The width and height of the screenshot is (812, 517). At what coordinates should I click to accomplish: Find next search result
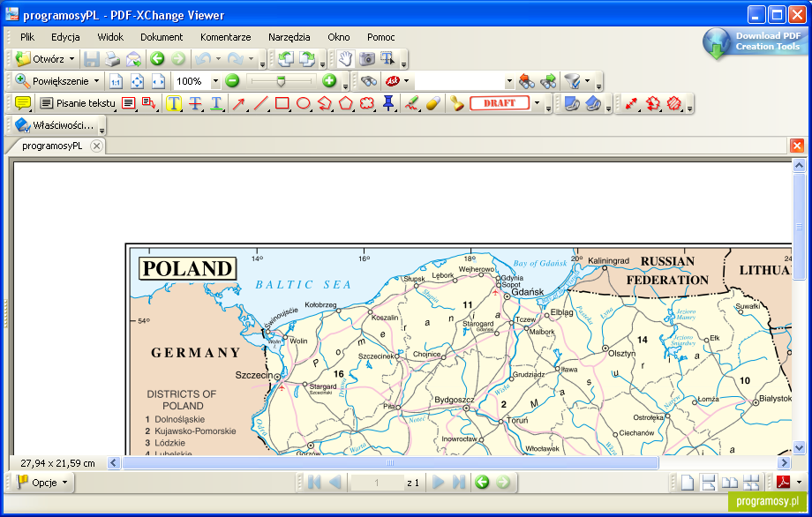(548, 81)
